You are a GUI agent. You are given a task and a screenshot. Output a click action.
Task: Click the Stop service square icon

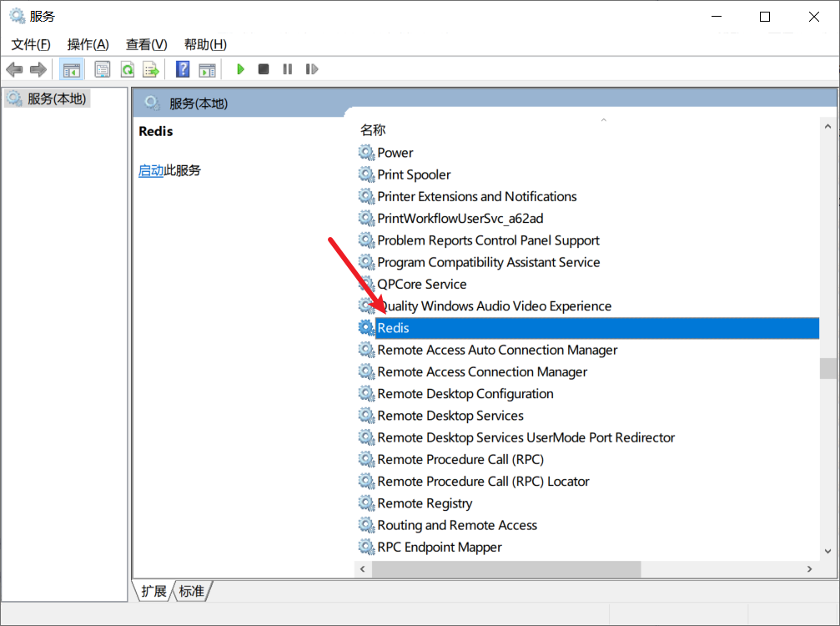(x=263, y=68)
